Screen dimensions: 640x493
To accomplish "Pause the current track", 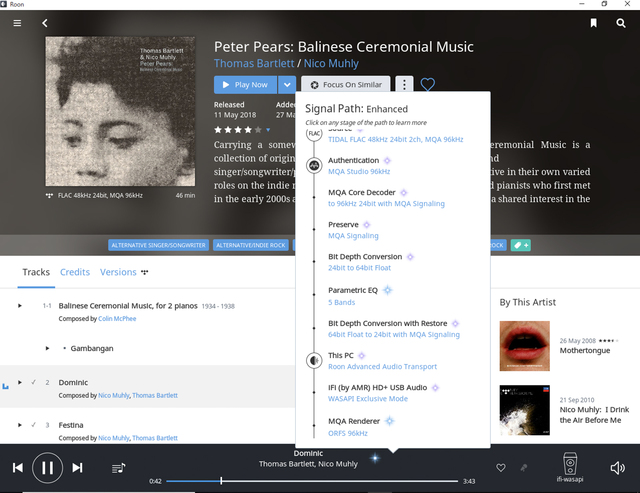I will (47, 467).
